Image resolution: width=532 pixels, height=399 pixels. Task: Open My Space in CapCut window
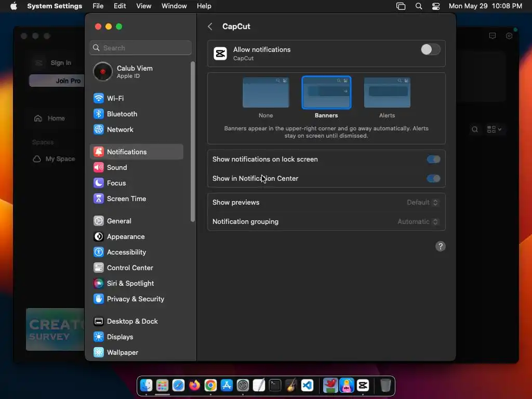click(54, 159)
